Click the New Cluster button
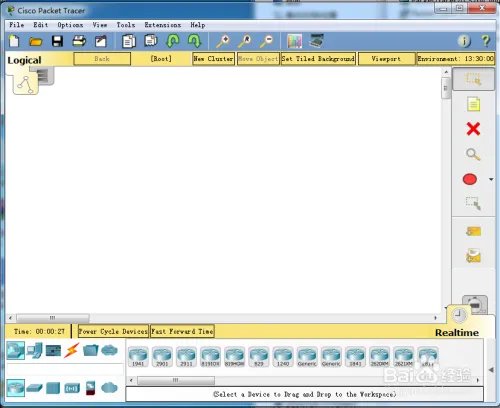The width and height of the screenshot is (500, 408). 213,59
